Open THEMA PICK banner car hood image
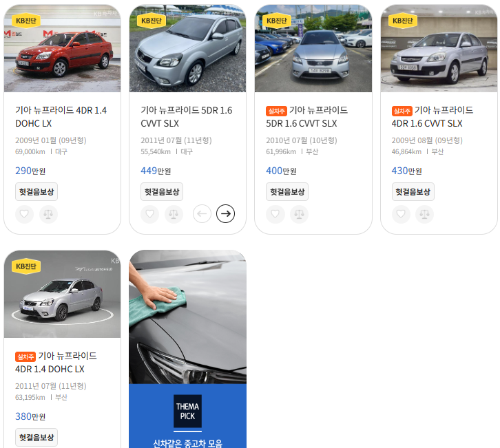Image resolution: width=500 pixels, height=448 pixels. click(187, 317)
